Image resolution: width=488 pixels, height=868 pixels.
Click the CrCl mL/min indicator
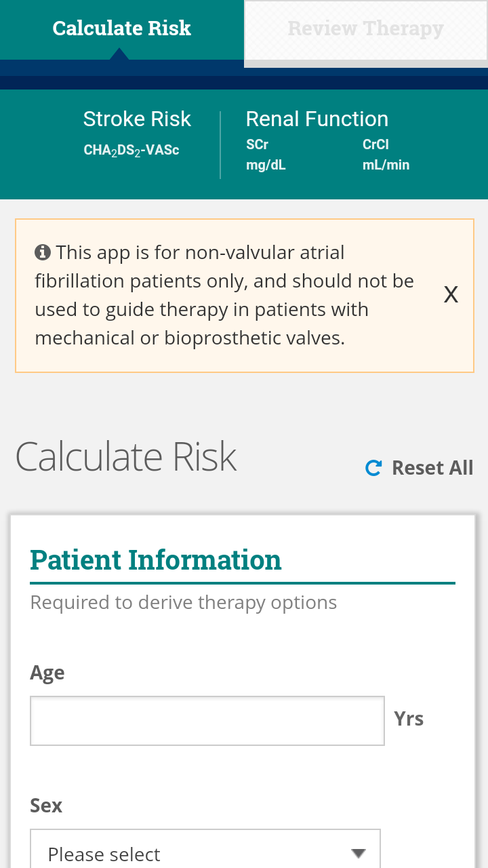pos(386,155)
